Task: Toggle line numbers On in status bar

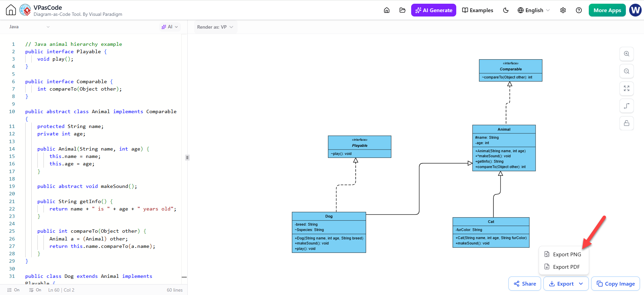Action: click(13, 290)
